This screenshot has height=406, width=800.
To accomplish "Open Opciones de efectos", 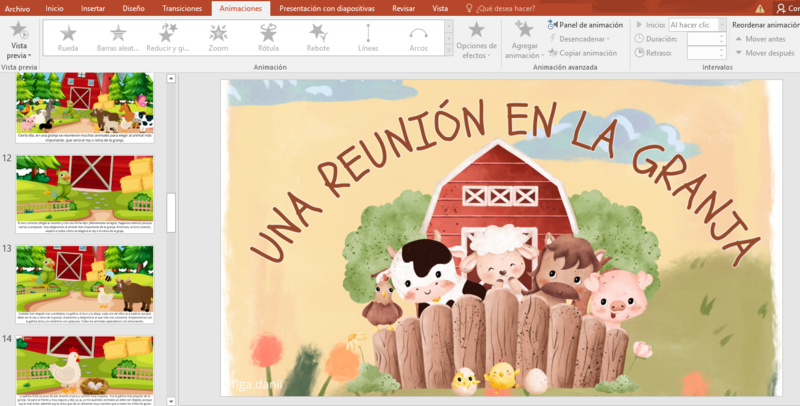I will click(x=477, y=40).
